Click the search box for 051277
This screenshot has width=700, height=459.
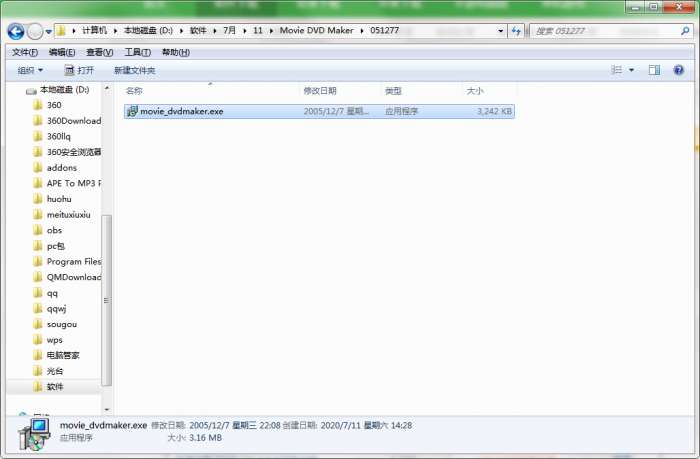click(604, 31)
